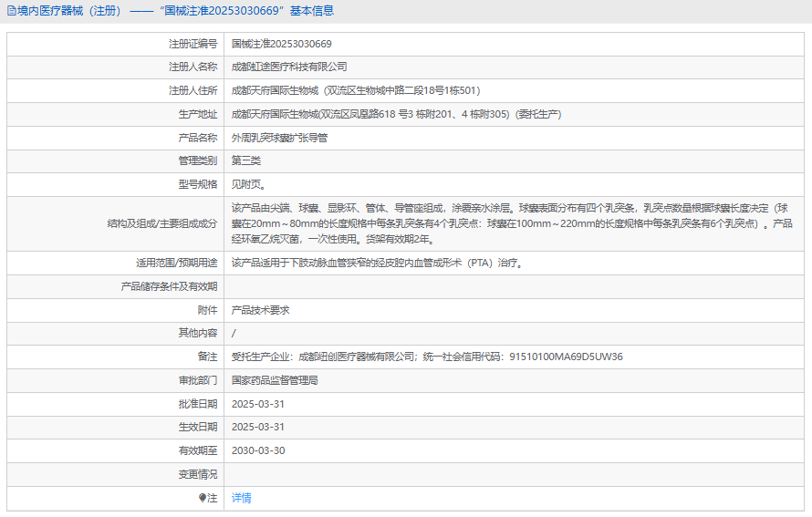Image resolution: width=812 pixels, height=517 pixels.
Task: Click the 备注 remark with credit code
Action: 427,357
